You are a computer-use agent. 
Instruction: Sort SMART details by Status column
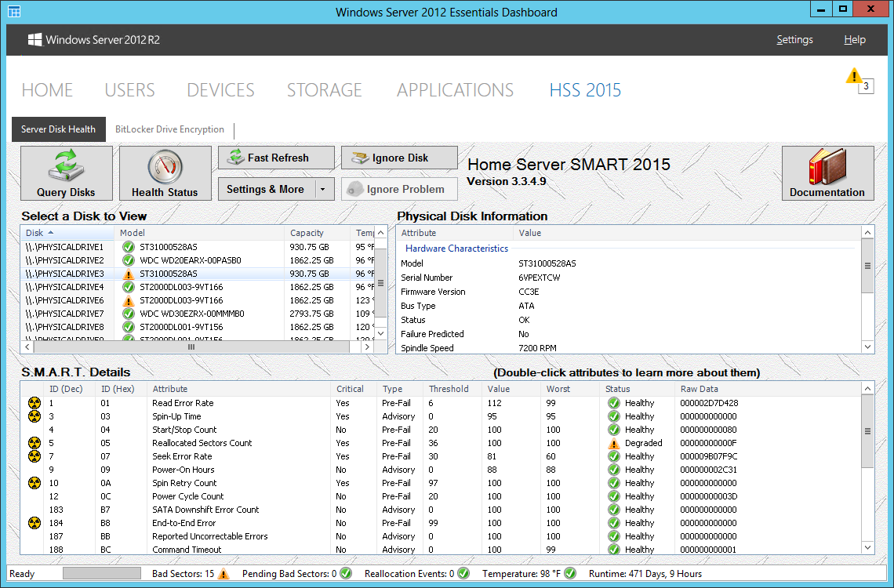coord(637,389)
